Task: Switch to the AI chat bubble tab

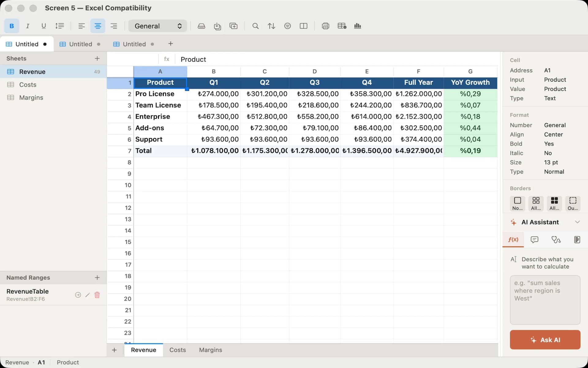Action: [534, 240]
